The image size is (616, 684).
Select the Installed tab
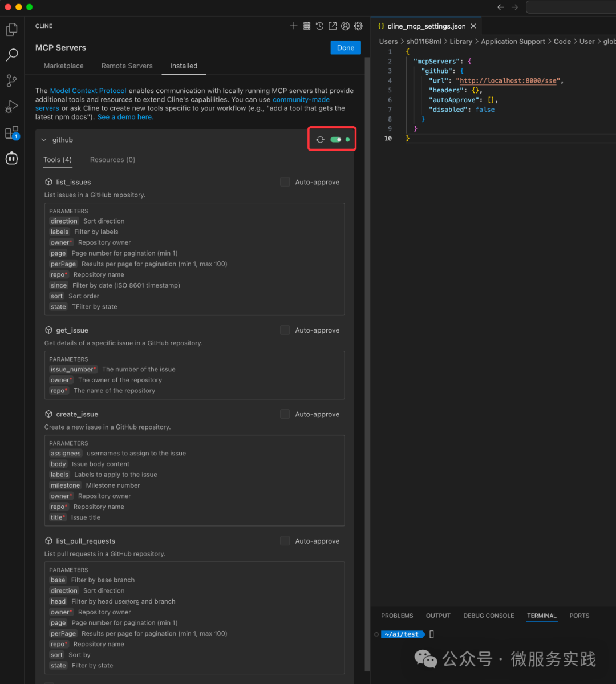click(184, 66)
